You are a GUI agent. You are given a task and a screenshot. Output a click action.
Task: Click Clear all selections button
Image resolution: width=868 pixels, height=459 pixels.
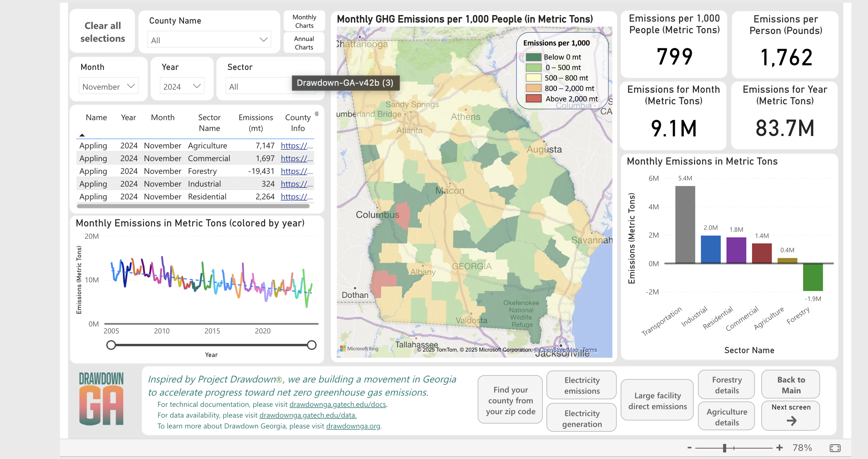click(102, 32)
